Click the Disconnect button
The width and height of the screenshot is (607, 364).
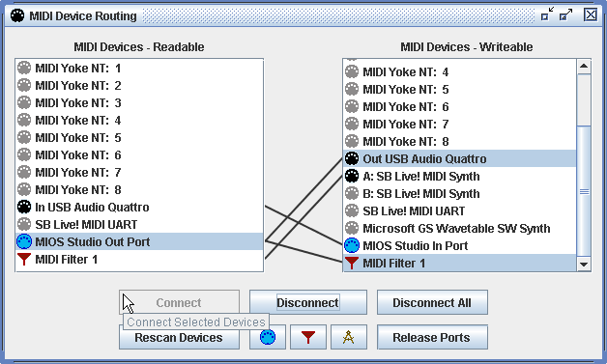click(308, 302)
